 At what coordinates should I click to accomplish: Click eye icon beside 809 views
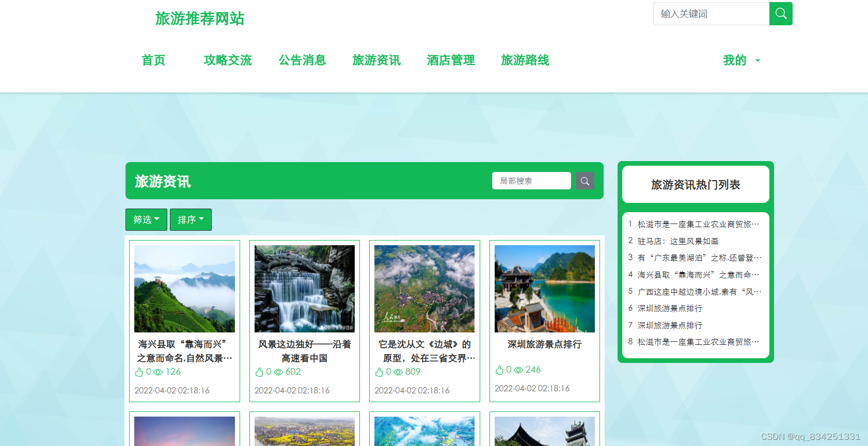[398, 372]
